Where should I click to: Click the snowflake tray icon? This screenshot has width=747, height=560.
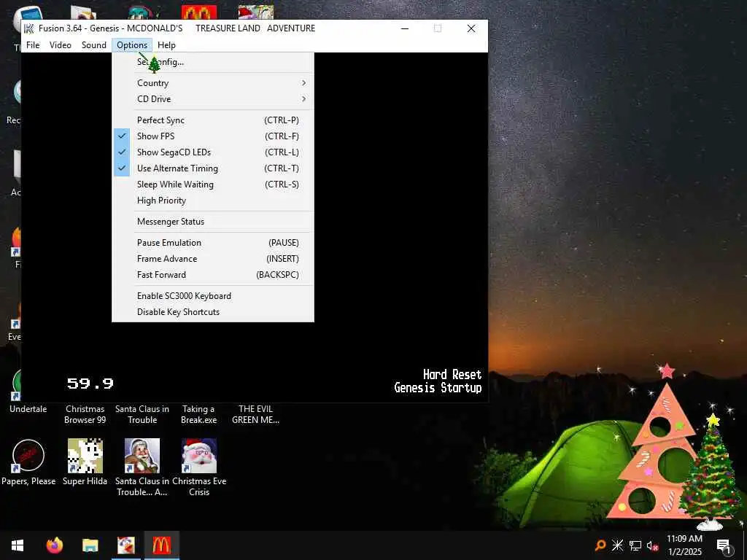click(617, 545)
